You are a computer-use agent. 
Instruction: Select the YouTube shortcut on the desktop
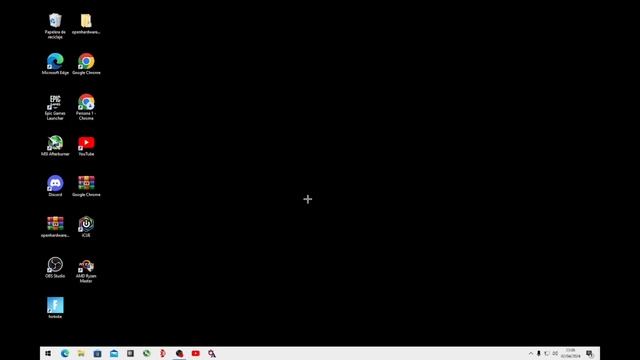[x=86, y=145]
